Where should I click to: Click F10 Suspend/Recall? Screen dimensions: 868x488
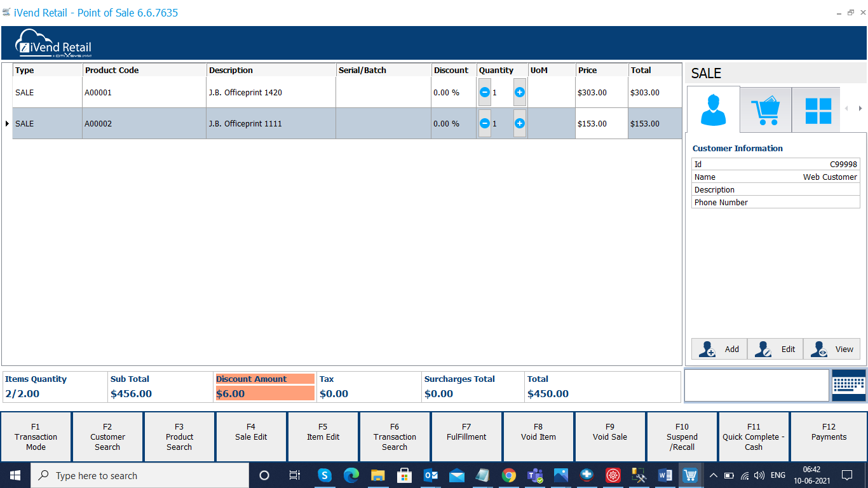click(682, 437)
